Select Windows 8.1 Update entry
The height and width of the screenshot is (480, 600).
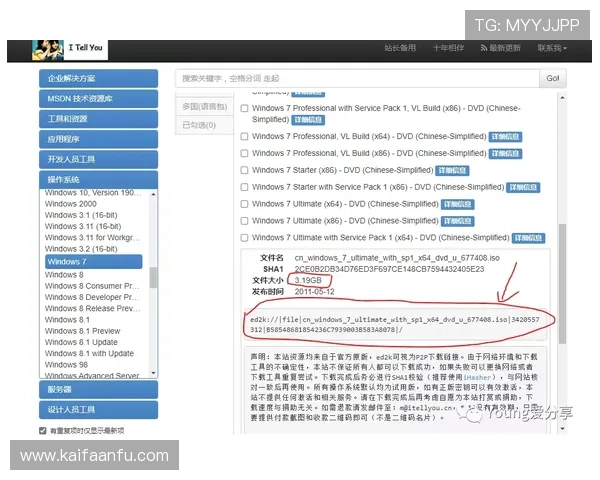pyautogui.click(x=81, y=342)
